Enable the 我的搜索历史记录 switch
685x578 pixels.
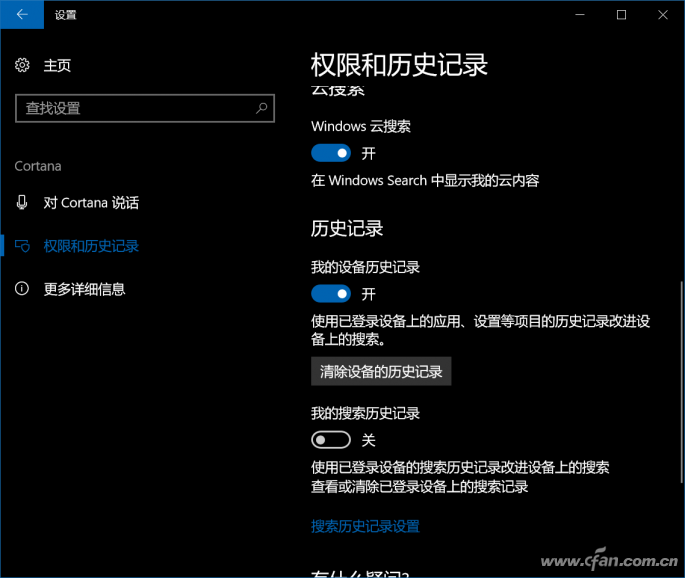[x=331, y=440]
